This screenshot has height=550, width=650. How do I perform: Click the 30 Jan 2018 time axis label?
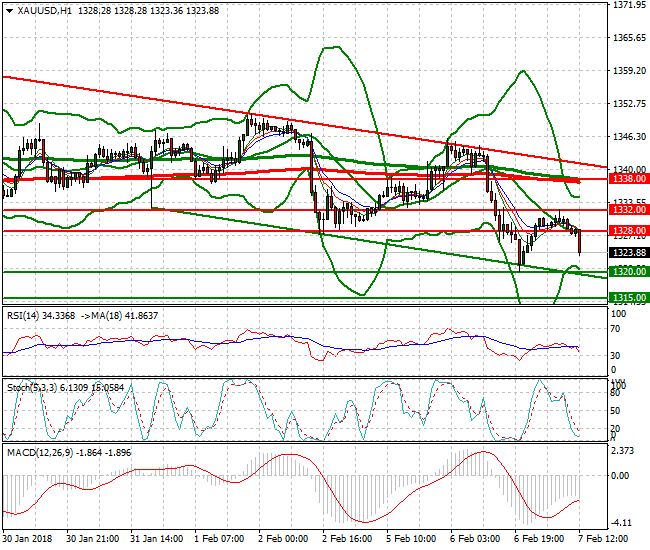click(x=27, y=539)
